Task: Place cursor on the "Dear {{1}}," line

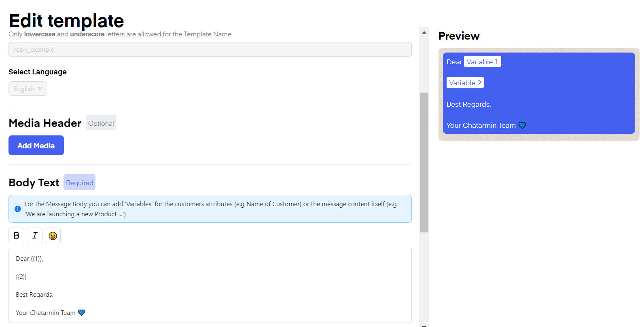Action: [x=30, y=259]
